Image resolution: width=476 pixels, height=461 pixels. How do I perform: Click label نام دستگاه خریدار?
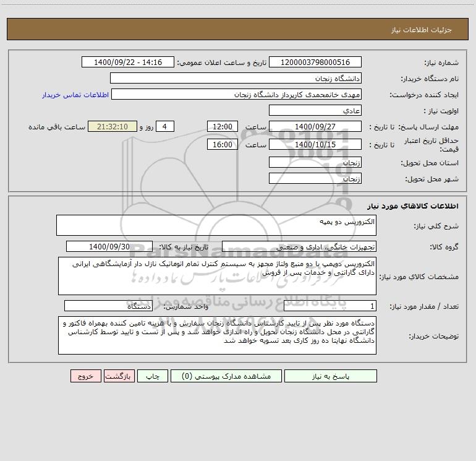(430, 79)
